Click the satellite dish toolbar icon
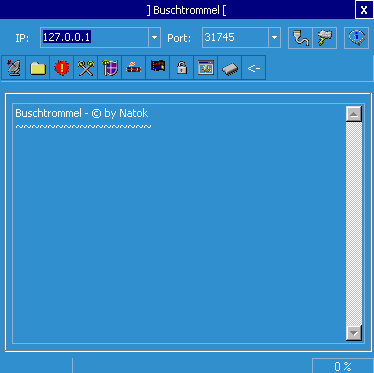 [14, 68]
